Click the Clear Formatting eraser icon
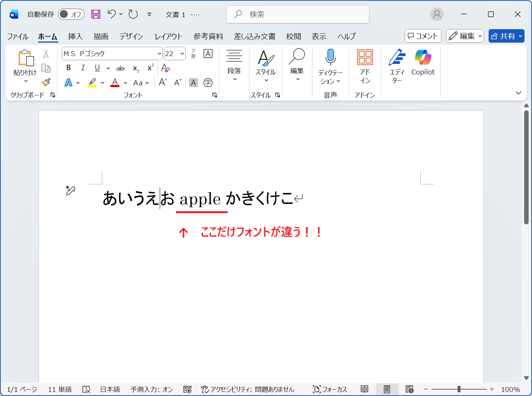Screen dimensions: 532x396 click(165, 68)
